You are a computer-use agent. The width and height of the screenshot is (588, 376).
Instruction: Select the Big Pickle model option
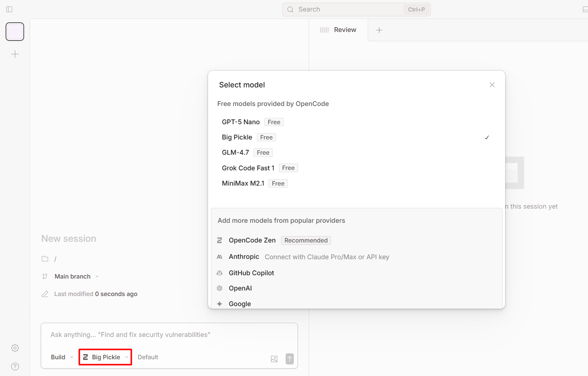237,137
